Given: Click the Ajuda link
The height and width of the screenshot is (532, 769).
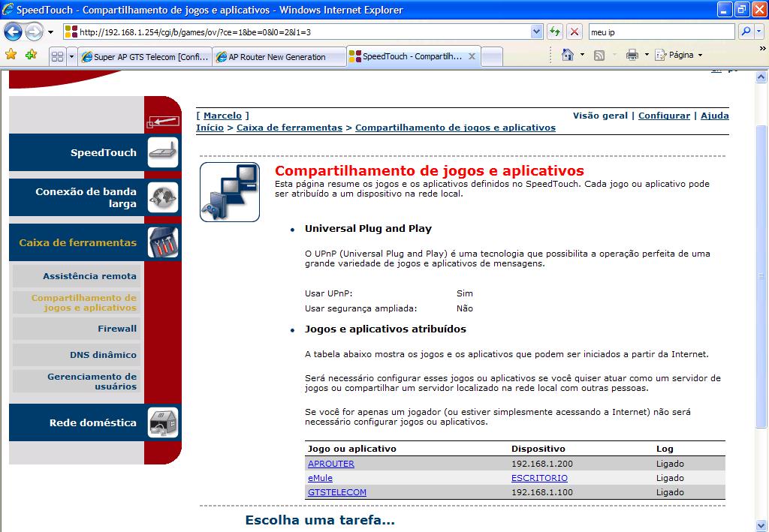Looking at the screenshot, I should pyautogui.click(x=715, y=116).
